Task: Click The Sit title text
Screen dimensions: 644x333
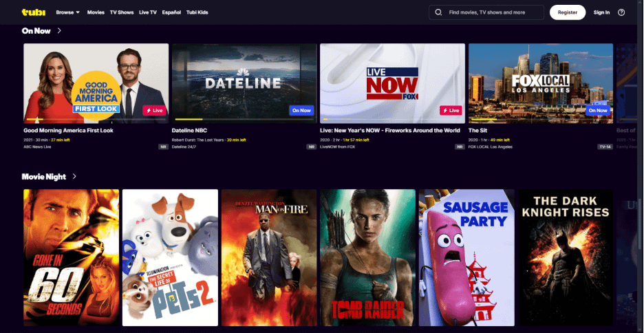Action: coord(476,131)
